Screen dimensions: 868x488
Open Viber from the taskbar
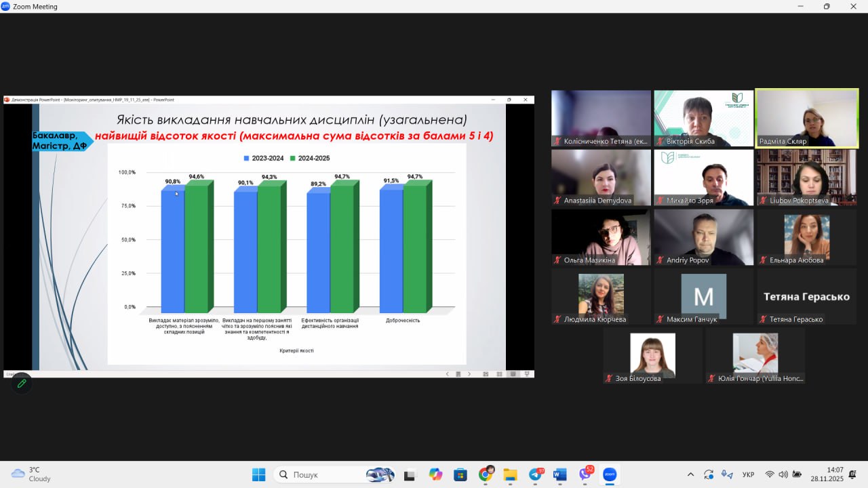point(585,474)
